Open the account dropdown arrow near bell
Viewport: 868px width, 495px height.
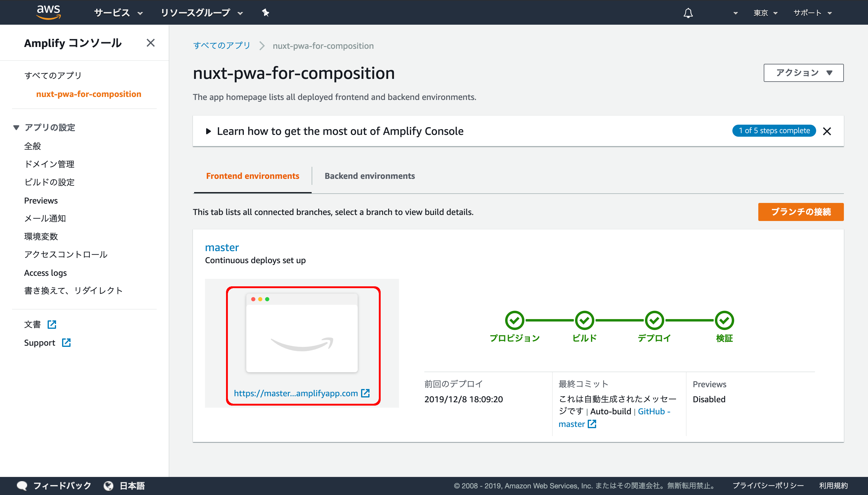(736, 13)
